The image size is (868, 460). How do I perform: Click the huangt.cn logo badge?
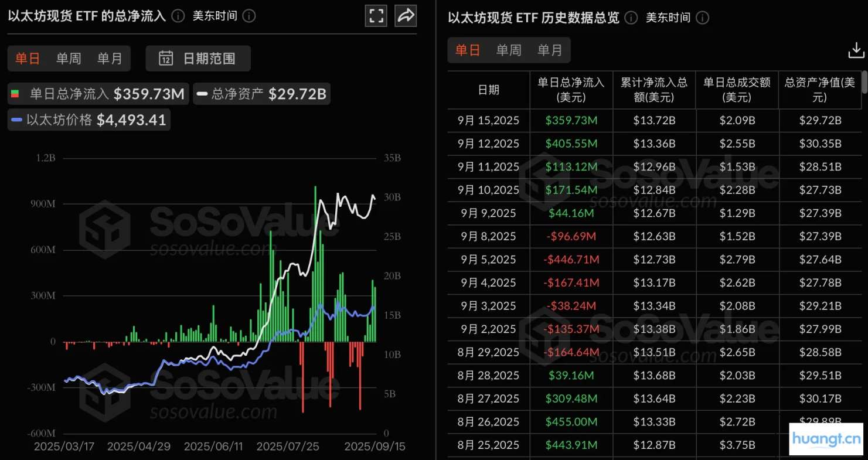click(x=826, y=438)
